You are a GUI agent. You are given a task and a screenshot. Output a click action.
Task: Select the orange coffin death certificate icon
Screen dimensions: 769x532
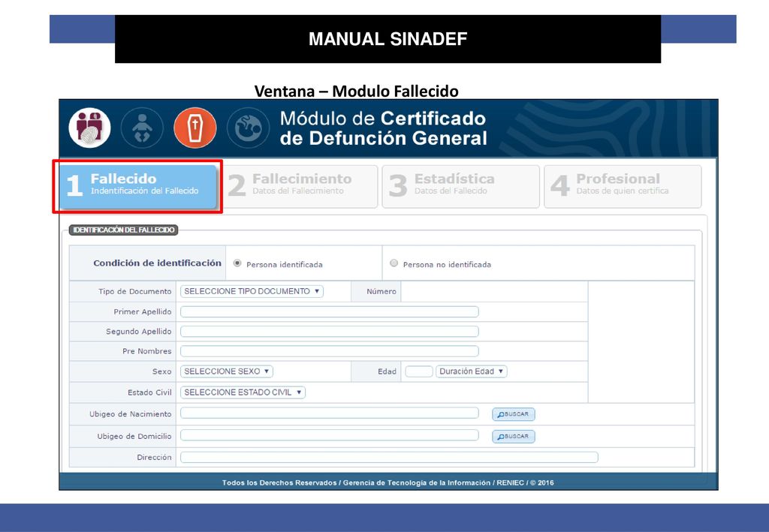pos(195,128)
